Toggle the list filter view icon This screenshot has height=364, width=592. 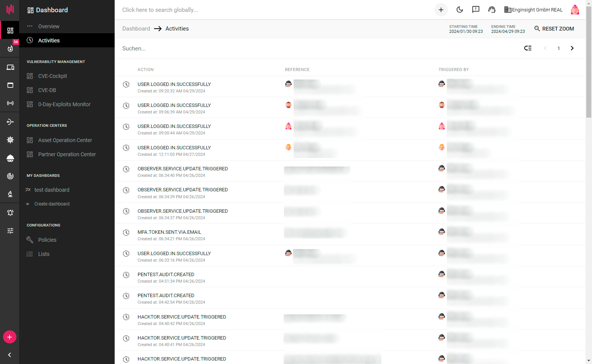point(528,48)
